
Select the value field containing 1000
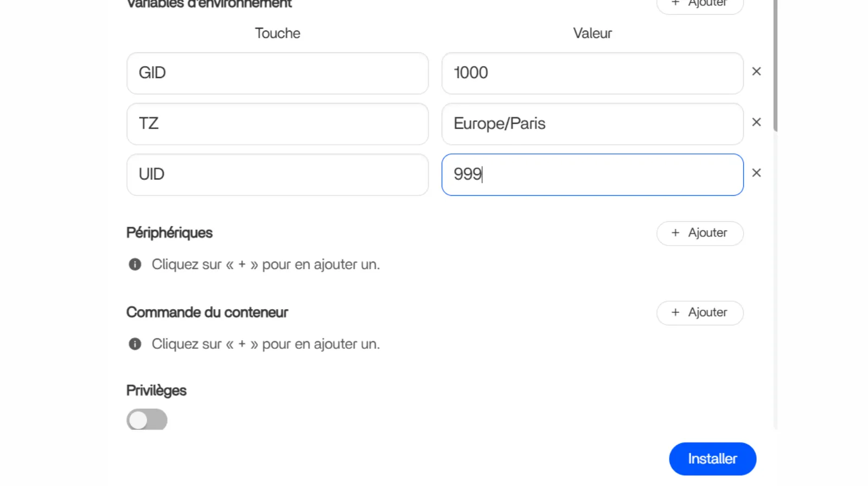pyautogui.click(x=592, y=73)
